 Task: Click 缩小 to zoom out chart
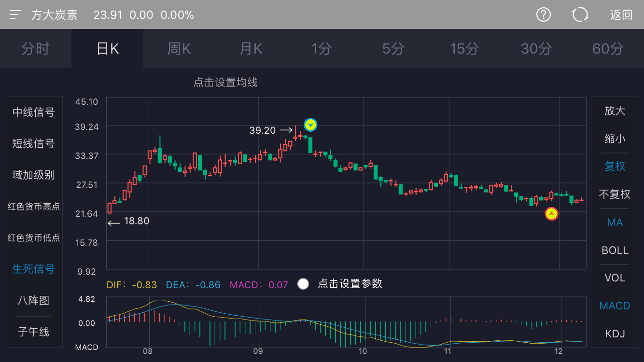pos(615,139)
